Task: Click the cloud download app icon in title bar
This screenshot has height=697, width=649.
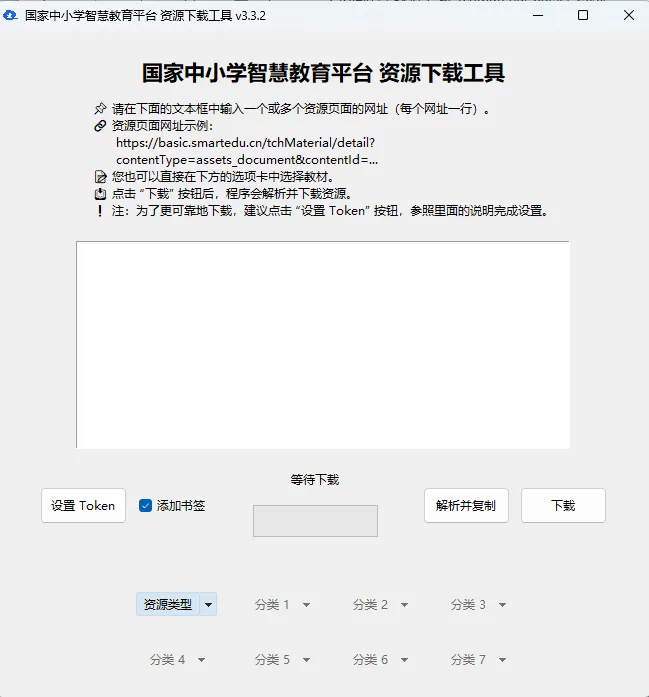Action: point(10,16)
